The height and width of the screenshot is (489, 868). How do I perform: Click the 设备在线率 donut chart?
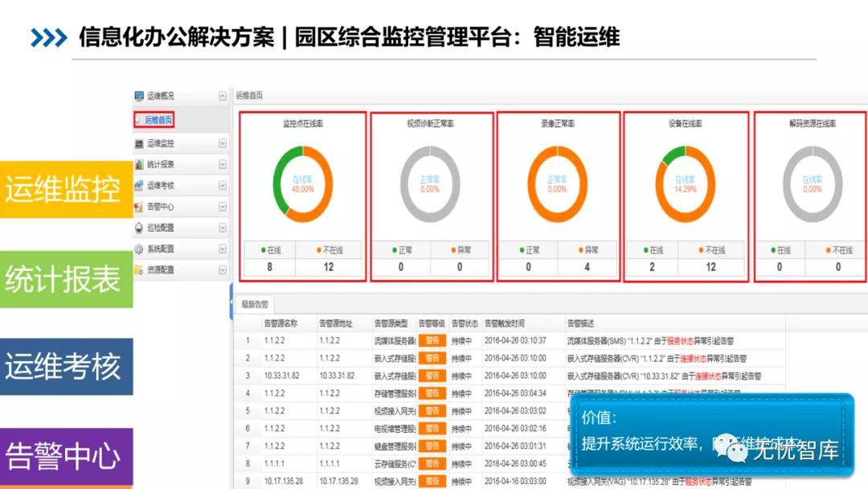686,184
